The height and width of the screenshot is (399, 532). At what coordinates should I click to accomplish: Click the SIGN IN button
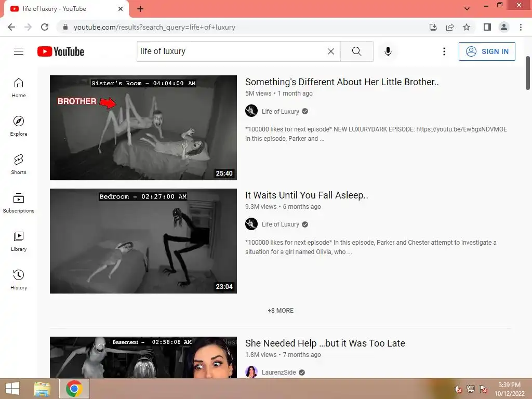487,51
